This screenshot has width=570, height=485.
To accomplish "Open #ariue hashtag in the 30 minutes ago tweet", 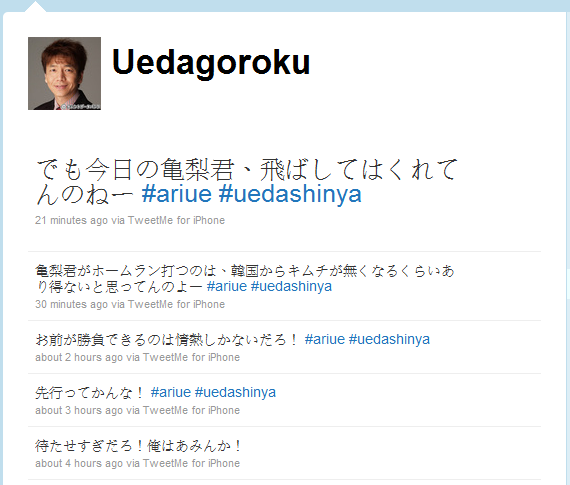I will point(227,286).
